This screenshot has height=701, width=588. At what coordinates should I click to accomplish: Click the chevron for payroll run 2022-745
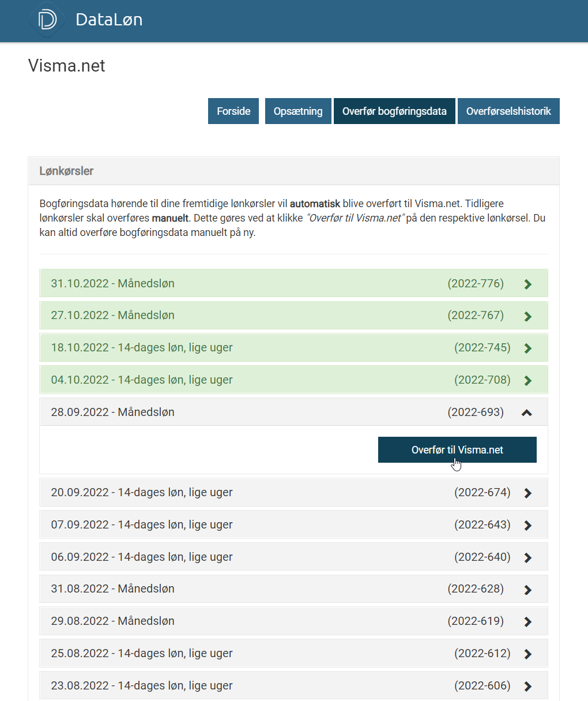click(x=527, y=348)
